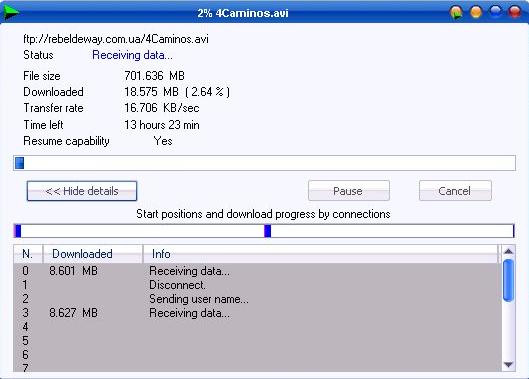Screen dimensions: 529x379
Task: Click the connection list scroll up arrow
Action: click(508, 251)
